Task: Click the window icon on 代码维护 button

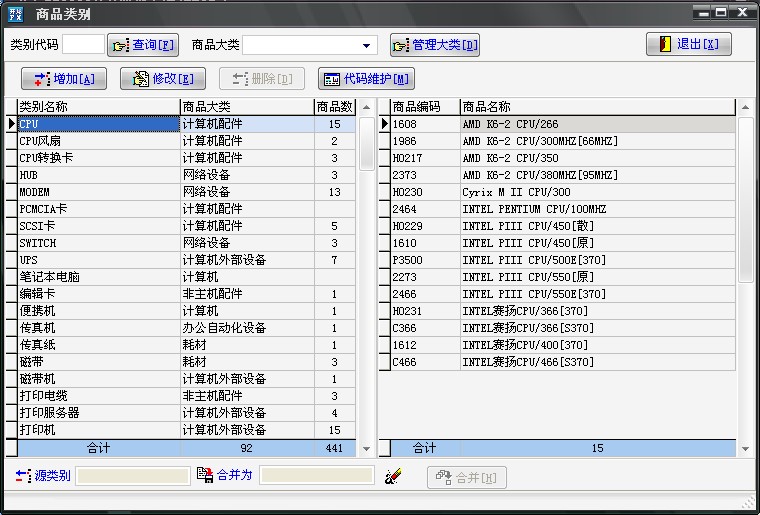Action: coord(332,79)
